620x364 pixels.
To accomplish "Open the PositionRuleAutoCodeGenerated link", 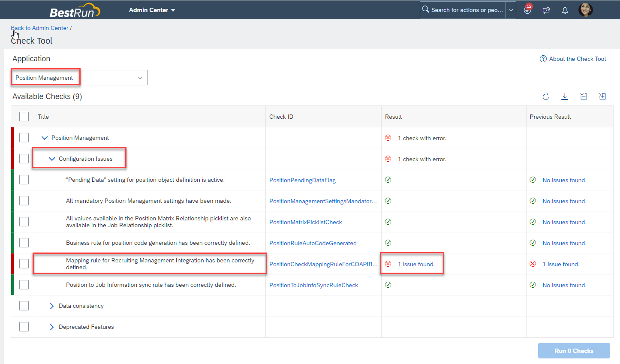I will [x=313, y=243].
